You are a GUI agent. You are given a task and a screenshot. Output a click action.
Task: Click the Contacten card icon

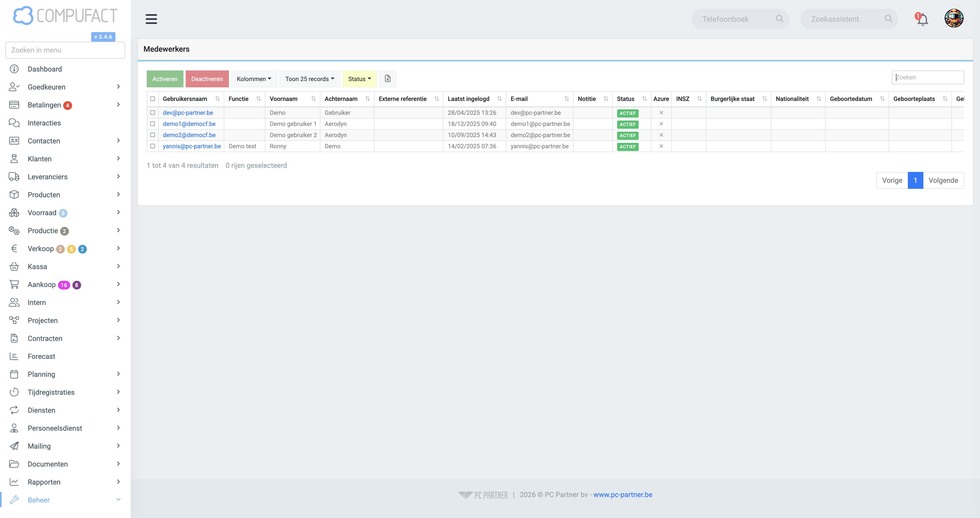pyautogui.click(x=14, y=141)
